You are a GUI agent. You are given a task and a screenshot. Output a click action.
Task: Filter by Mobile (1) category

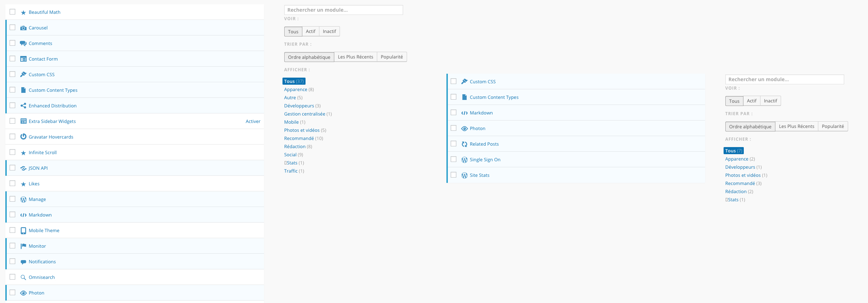295,122
